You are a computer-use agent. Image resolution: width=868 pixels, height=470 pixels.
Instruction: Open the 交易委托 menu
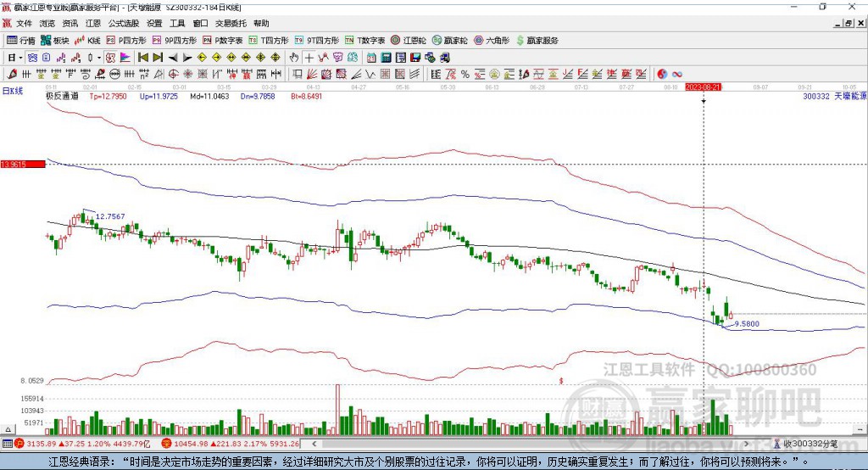[x=231, y=23]
